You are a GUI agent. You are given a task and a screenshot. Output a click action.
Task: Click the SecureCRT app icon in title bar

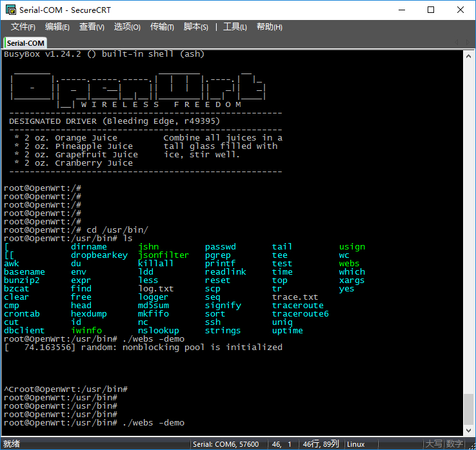tap(9, 10)
